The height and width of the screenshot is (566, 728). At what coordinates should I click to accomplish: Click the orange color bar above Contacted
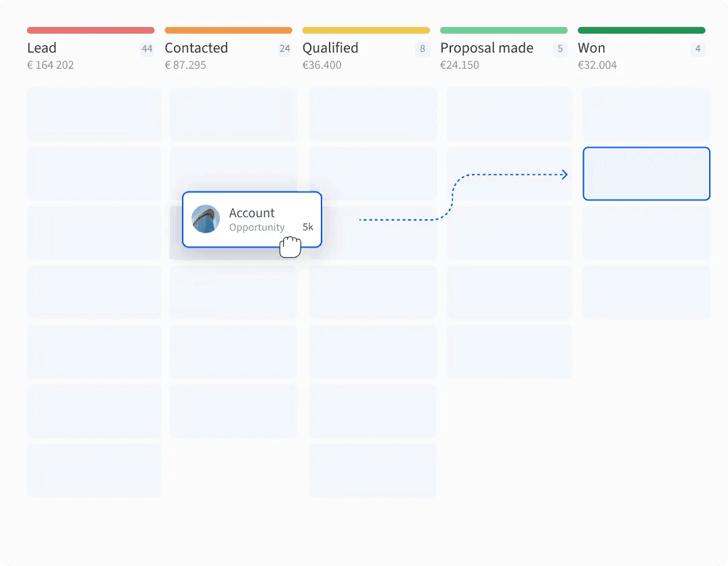tap(229, 30)
